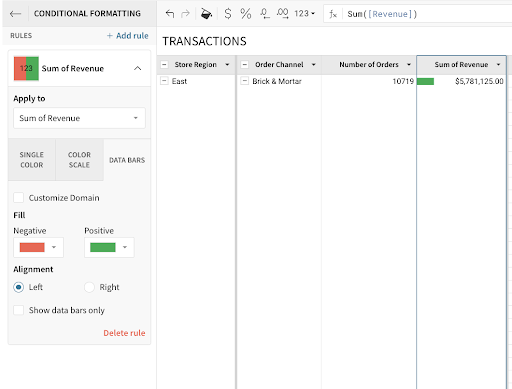Enable the Customize Domain checkbox
Viewport: 512px width, 389px height.
(x=18, y=198)
